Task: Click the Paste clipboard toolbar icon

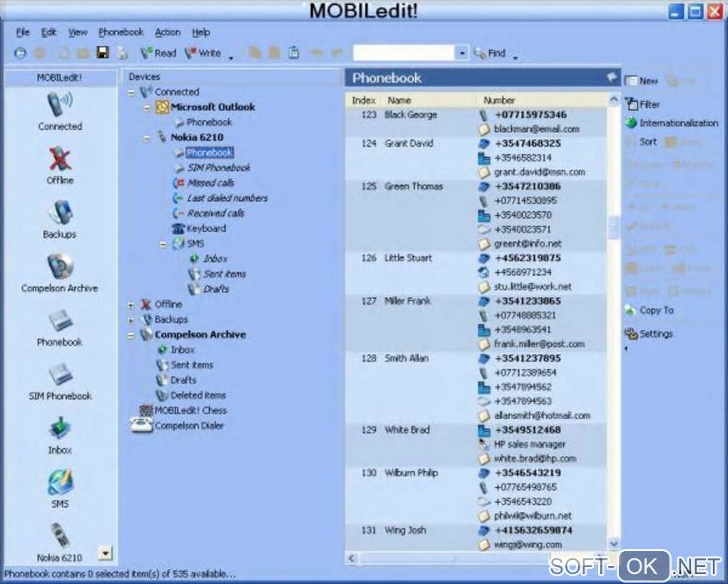Action: click(x=293, y=53)
